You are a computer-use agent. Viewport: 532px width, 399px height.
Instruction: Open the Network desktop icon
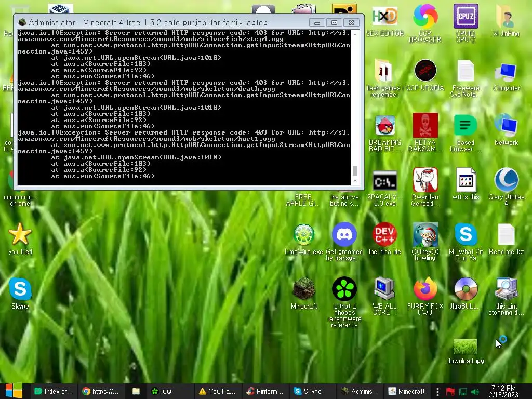(506, 125)
